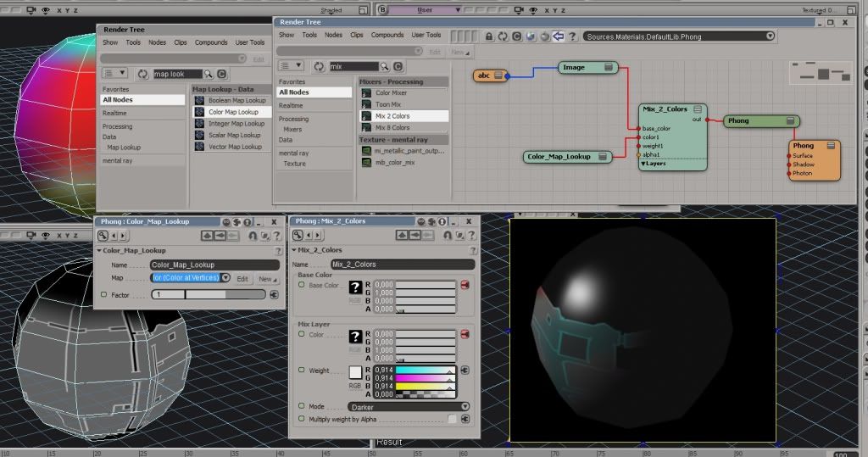This screenshot has height=457, width=868.
Task: Enable Multiply weight by Alpha checkbox
Action: 453,419
